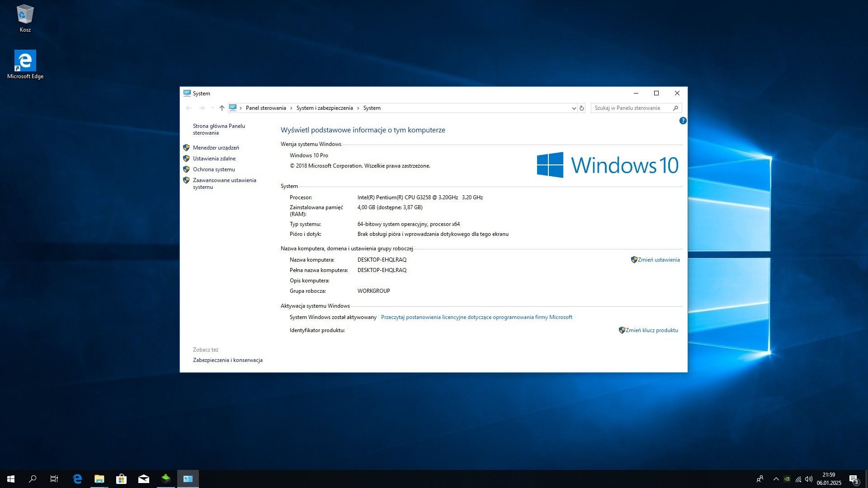Open the Microsoft Edge desktop shortcut

tap(25, 65)
